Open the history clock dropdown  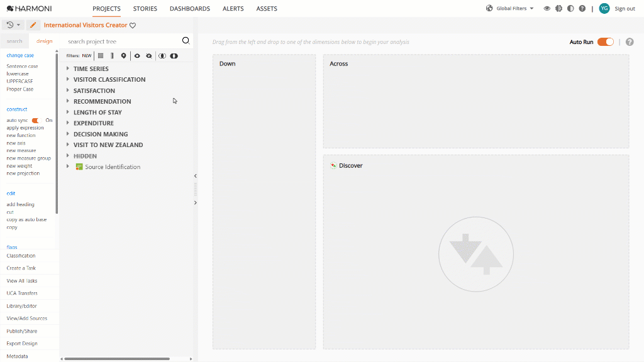coord(13,25)
